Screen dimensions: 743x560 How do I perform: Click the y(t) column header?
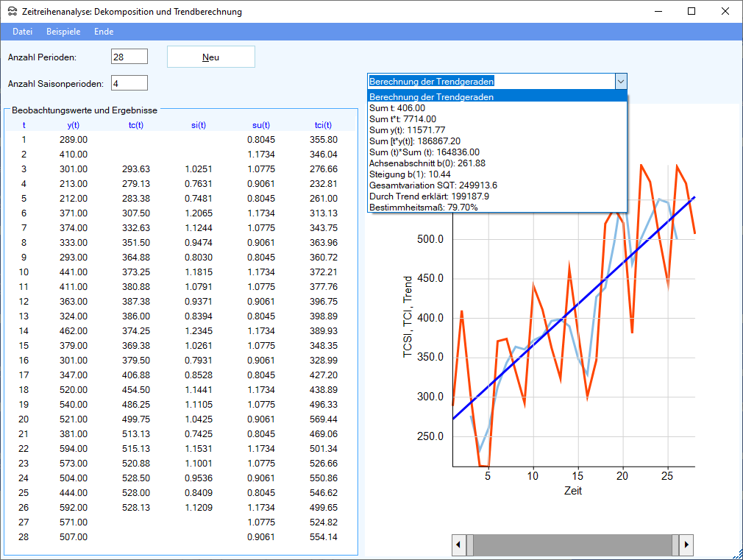point(73,125)
